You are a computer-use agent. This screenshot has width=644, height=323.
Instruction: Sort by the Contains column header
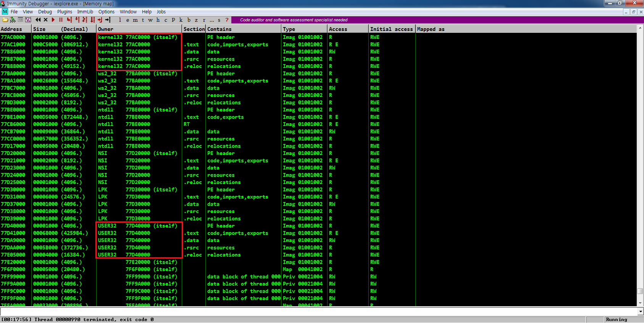244,29
